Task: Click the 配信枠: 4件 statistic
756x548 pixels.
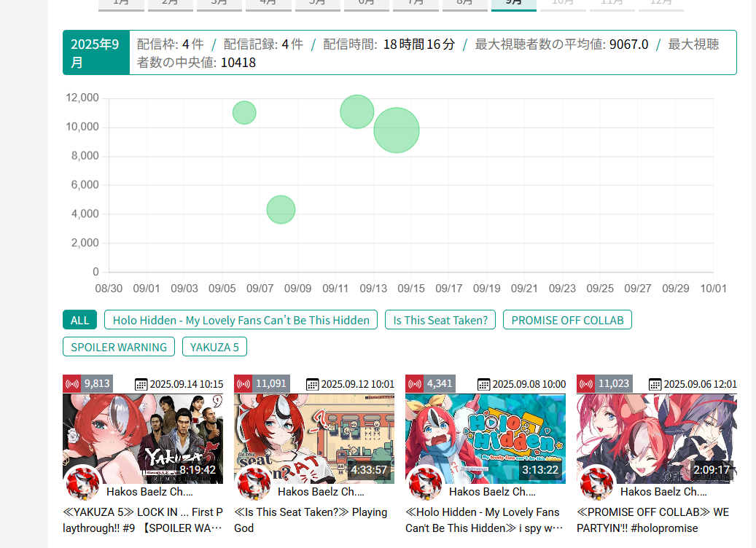Action: click(170, 44)
